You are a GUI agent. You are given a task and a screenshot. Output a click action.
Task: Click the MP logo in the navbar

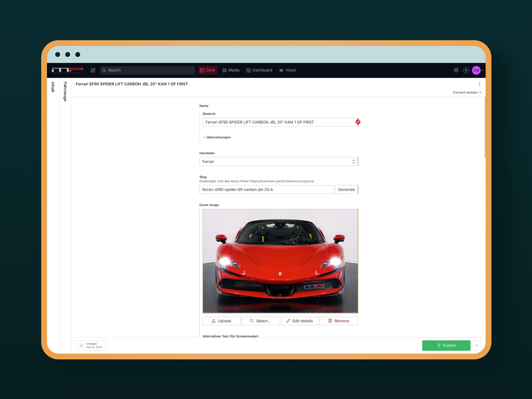pyautogui.click(x=67, y=70)
